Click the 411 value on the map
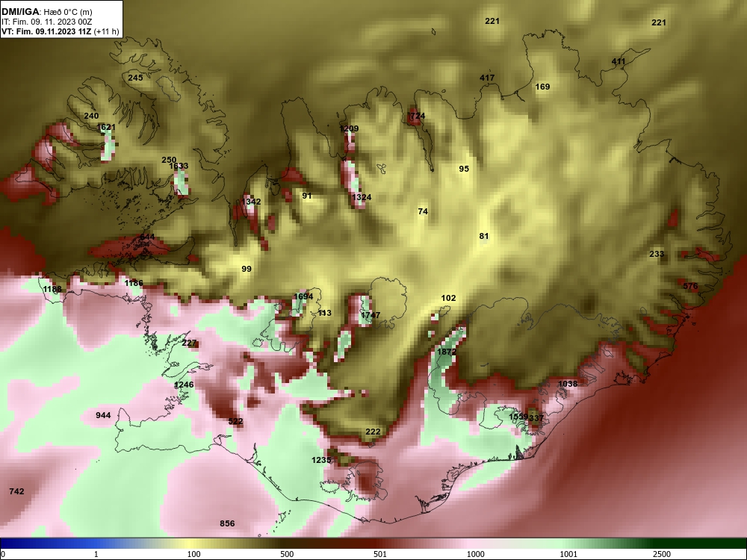Screen dimensions: 747x560 (x=619, y=61)
